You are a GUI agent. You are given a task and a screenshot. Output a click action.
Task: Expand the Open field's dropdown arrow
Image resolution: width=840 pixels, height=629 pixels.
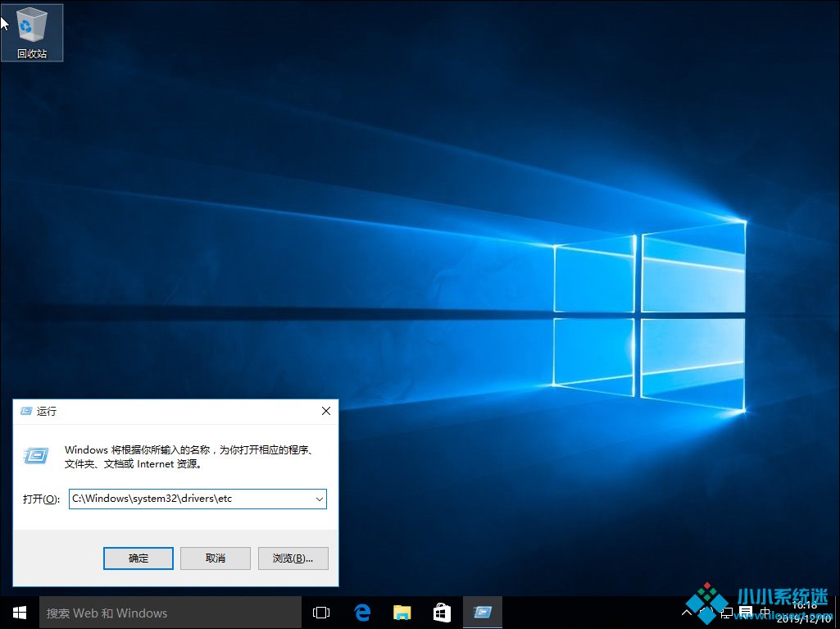click(320, 499)
